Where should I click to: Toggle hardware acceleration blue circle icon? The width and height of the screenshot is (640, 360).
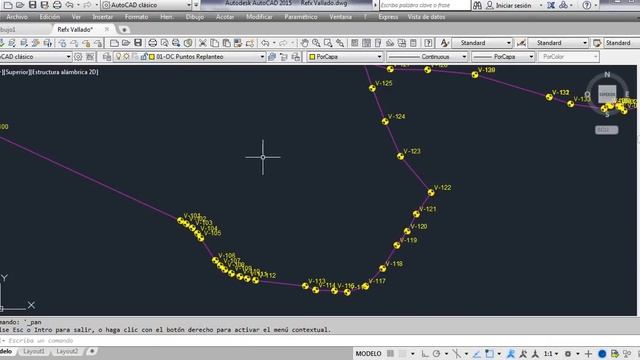coord(602,353)
